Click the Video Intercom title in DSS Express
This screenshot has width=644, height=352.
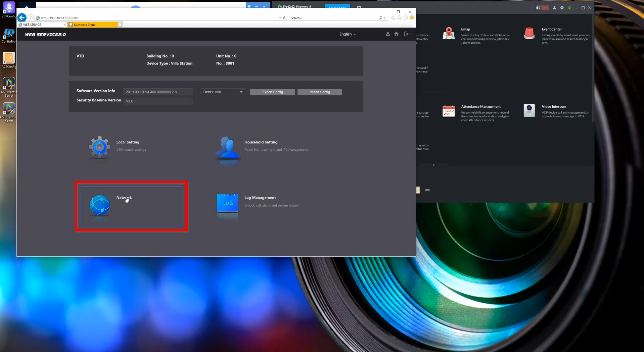coord(554,106)
